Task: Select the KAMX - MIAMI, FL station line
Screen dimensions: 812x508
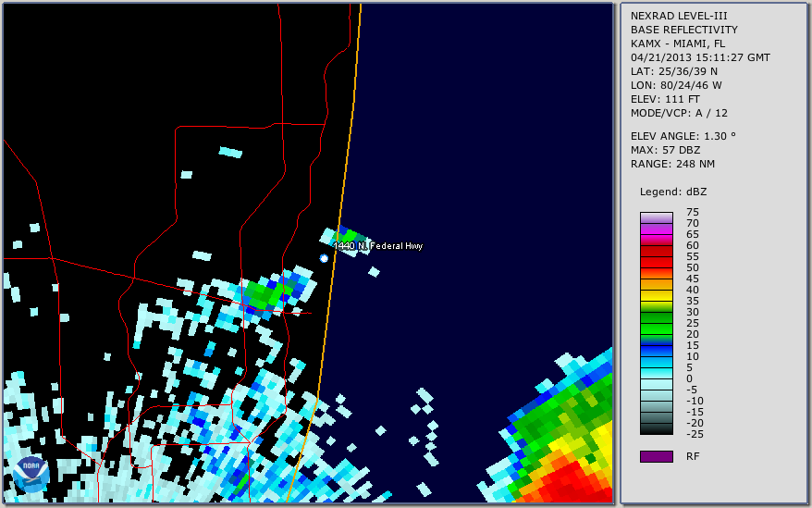Action: point(677,43)
